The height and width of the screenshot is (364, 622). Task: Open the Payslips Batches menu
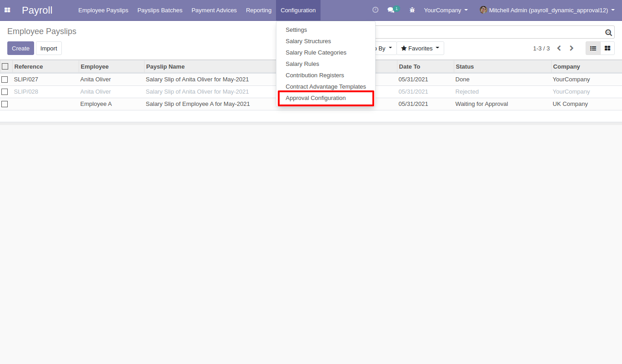(160, 10)
